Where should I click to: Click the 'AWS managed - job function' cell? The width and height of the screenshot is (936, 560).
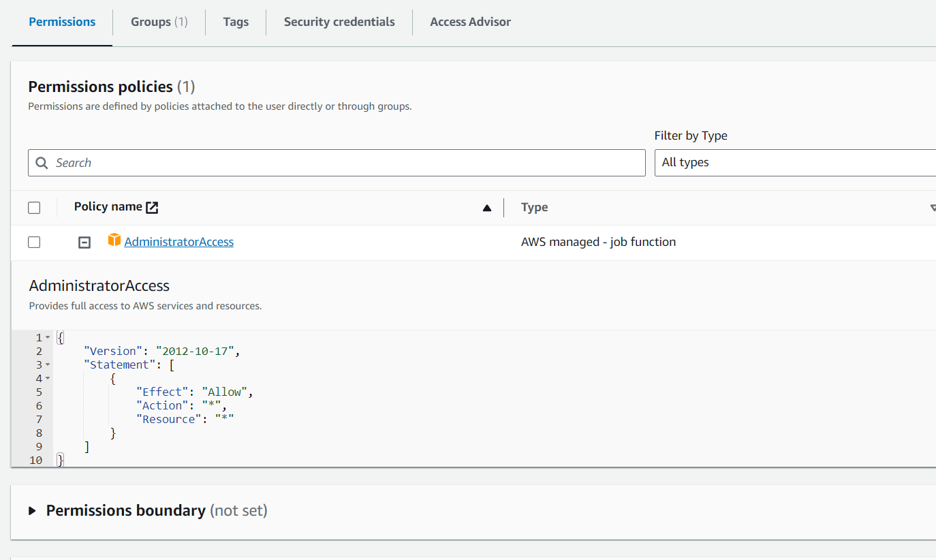(599, 242)
